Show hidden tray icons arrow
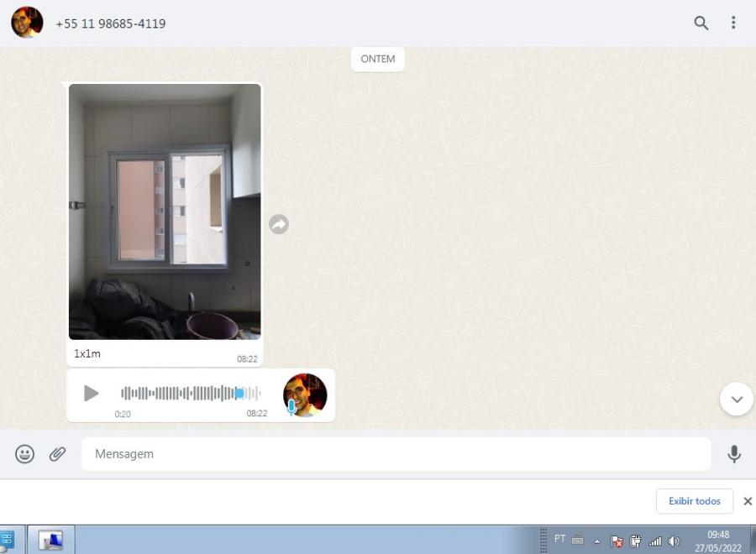The height and width of the screenshot is (554, 756). click(597, 541)
